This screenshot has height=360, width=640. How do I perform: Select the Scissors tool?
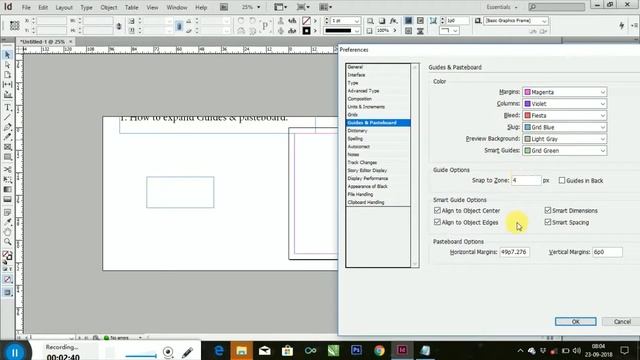coord(7,169)
